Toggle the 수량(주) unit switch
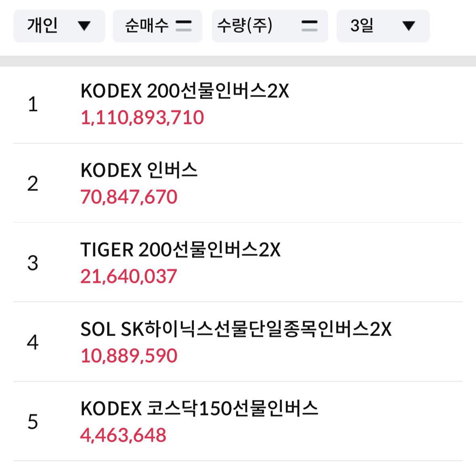The image size is (476, 466). point(270,26)
